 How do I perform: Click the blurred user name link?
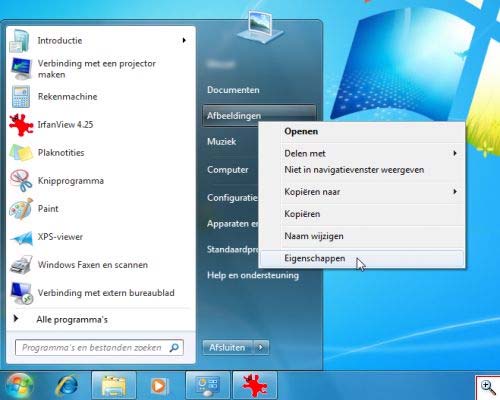click(220, 64)
